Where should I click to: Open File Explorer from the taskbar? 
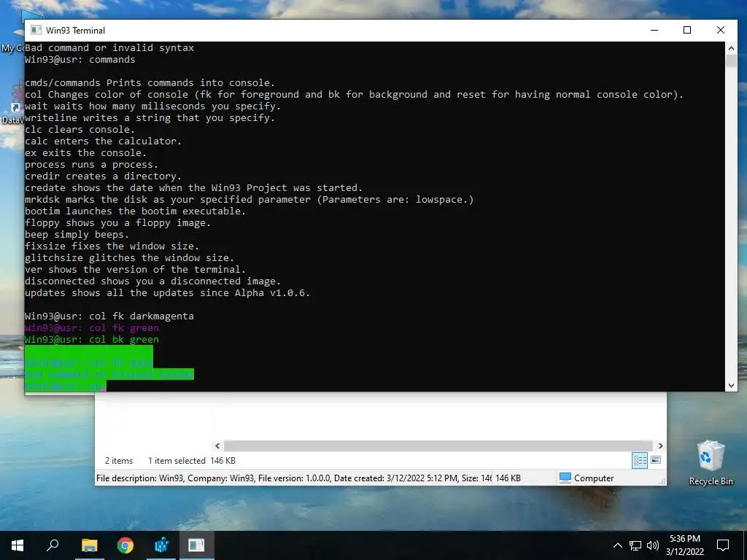click(89, 545)
